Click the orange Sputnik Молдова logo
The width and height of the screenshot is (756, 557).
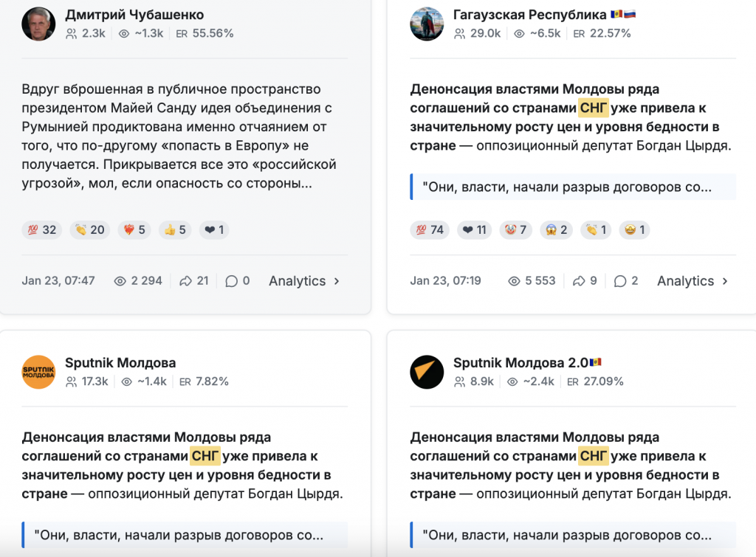click(38, 372)
